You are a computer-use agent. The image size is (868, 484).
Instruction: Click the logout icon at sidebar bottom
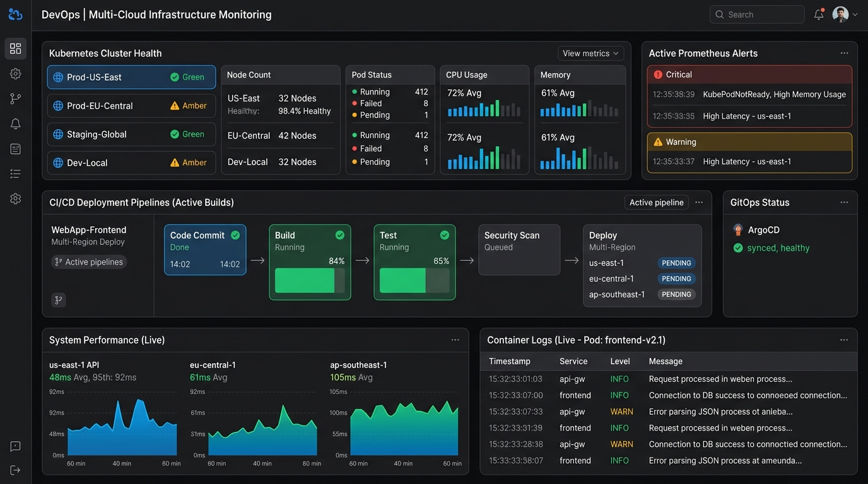[x=16, y=470]
